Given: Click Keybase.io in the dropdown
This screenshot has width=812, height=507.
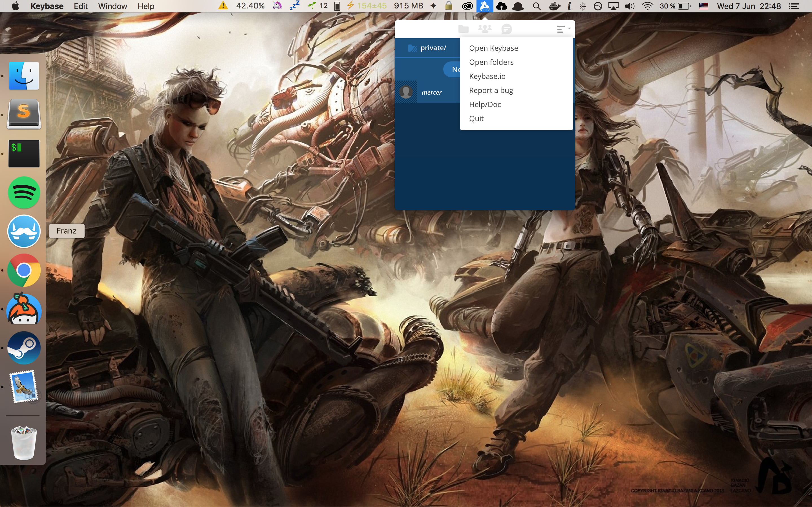Looking at the screenshot, I should tap(487, 76).
